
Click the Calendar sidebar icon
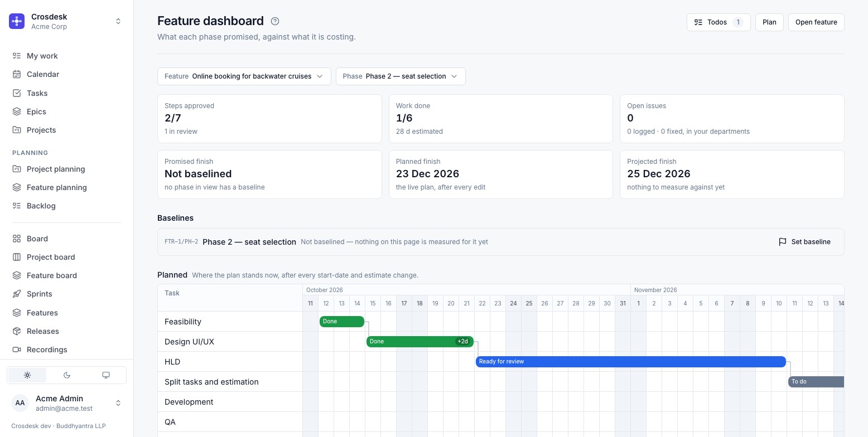(17, 74)
